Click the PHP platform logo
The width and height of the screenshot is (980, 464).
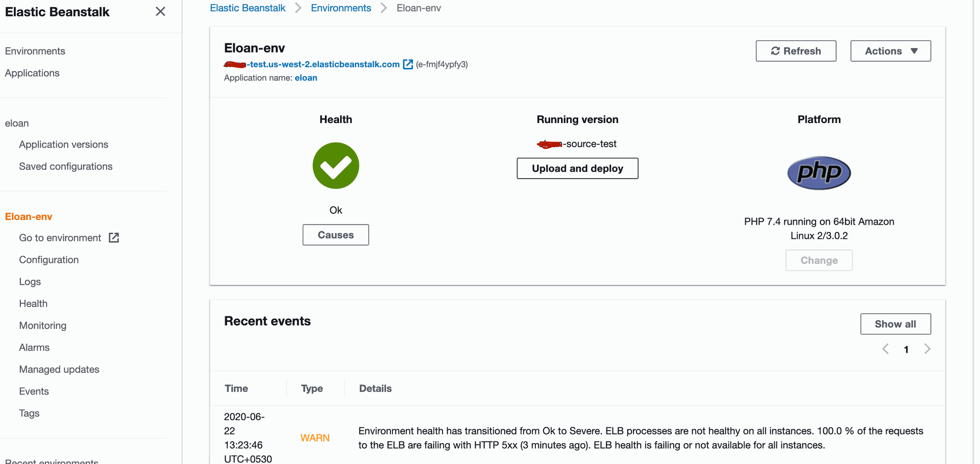coord(819,173)
